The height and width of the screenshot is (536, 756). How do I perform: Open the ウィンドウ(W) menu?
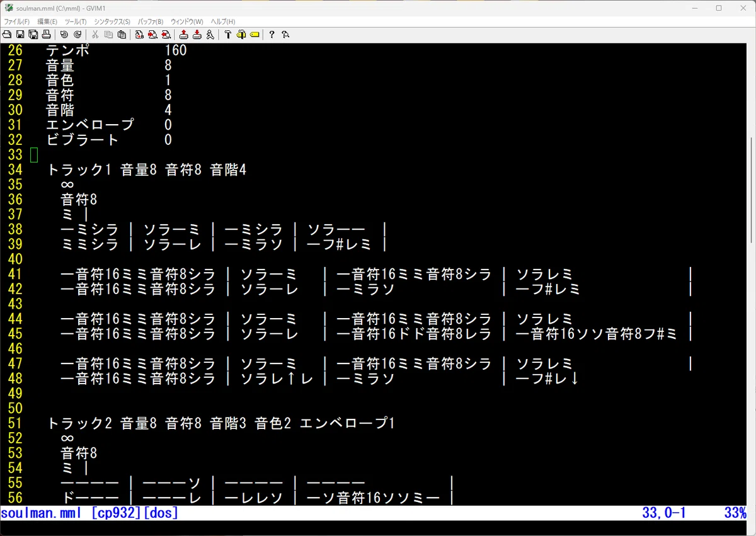coord(187,21)
